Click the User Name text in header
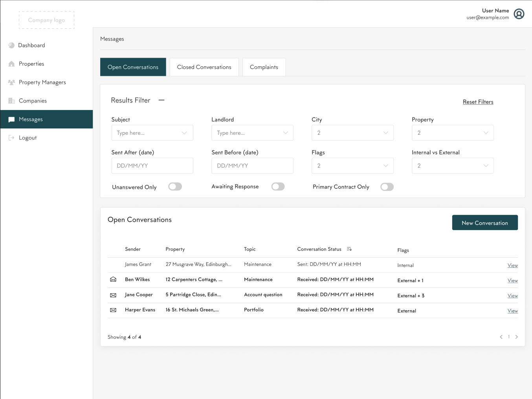 495,11
